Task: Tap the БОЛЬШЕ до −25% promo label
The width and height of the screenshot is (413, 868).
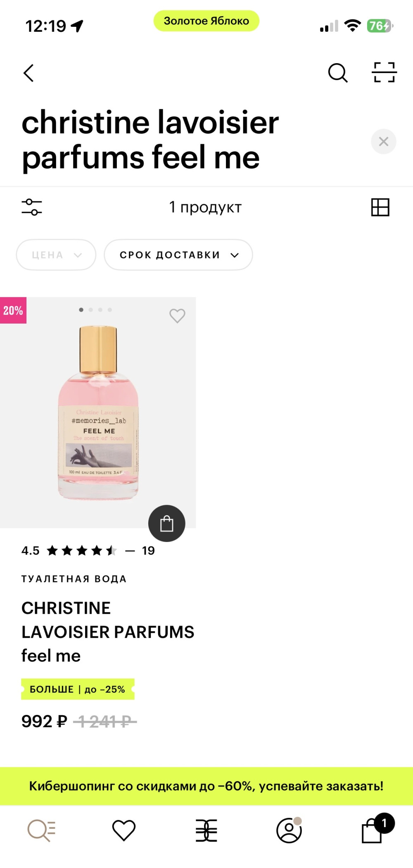Action: [x=78, y=689]
